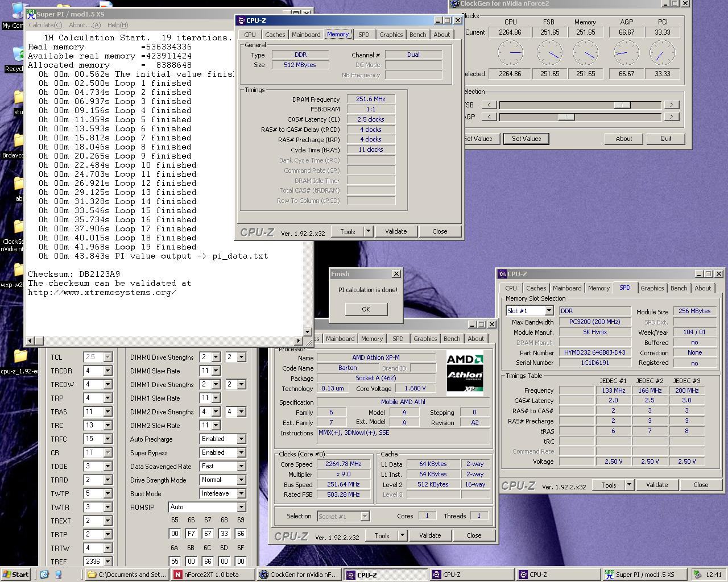Click AMD Athlon XP logo in CPU-Z
The image size is (728, 582).
465,373
